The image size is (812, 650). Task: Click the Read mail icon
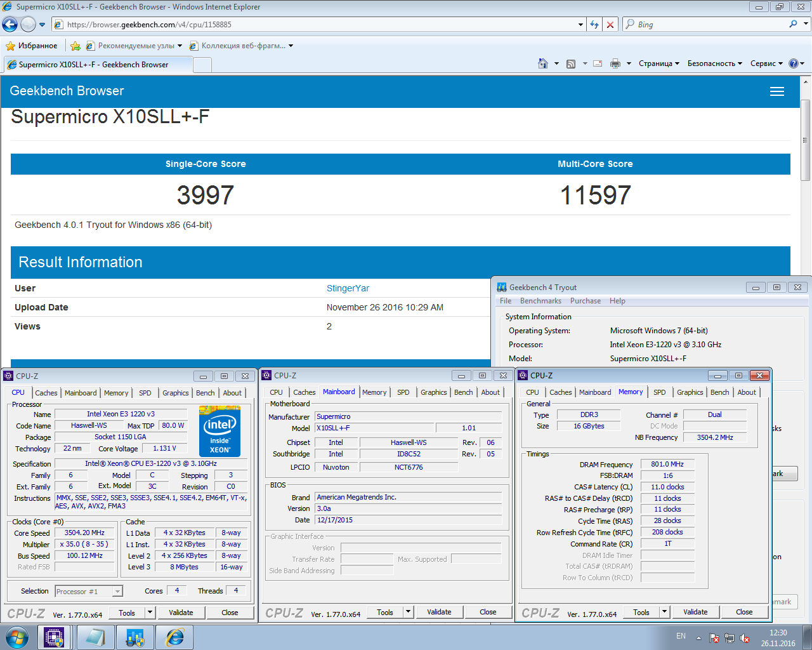tap(598, 63)
